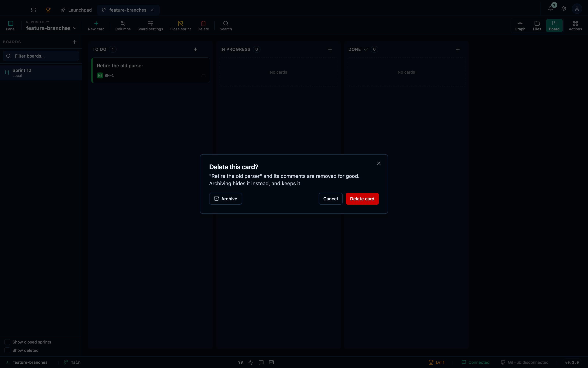
Task: Add card to the DONE column
Action: pyautogui.click(x=458, y=49)
